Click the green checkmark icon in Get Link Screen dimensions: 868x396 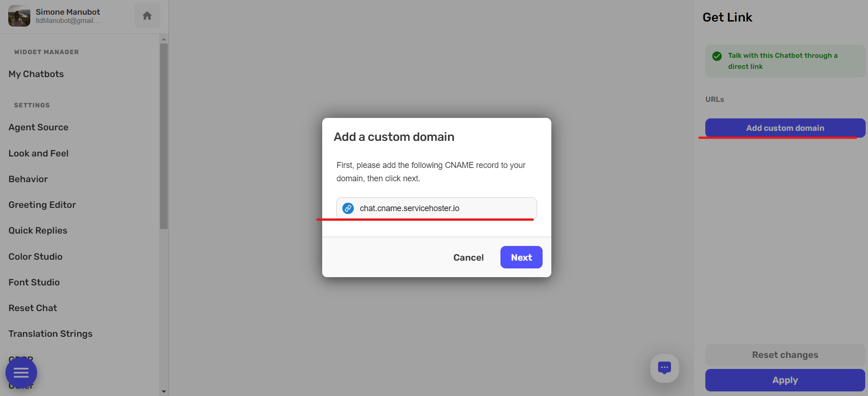pos(717,56)
